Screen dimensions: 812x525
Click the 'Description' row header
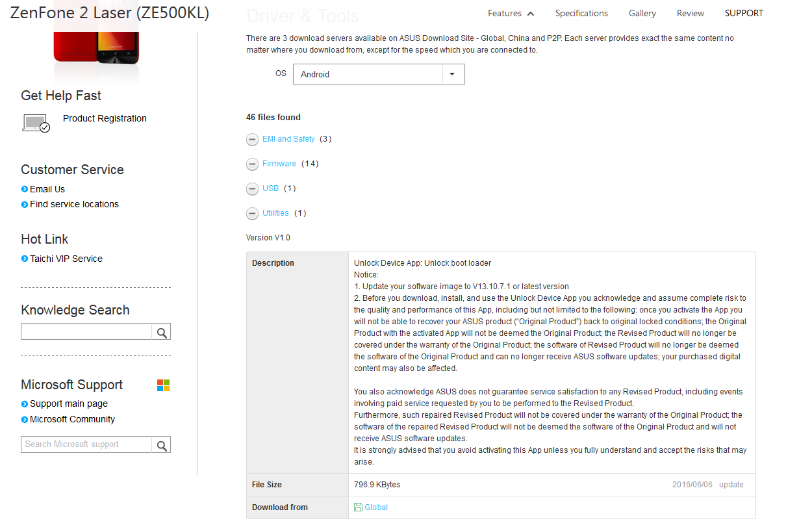[x=273, y=263]
